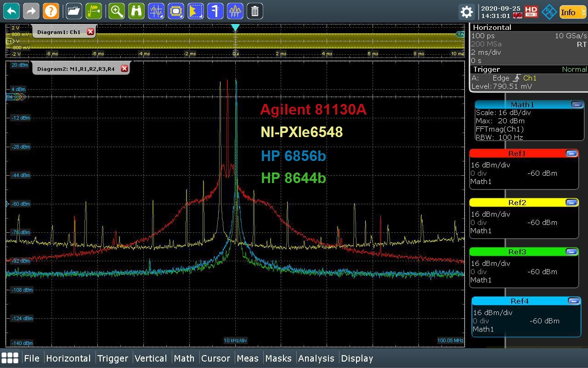Minimize the Ref2 signal box
This screenshot has height=368, width=588.
coord(571,202)
